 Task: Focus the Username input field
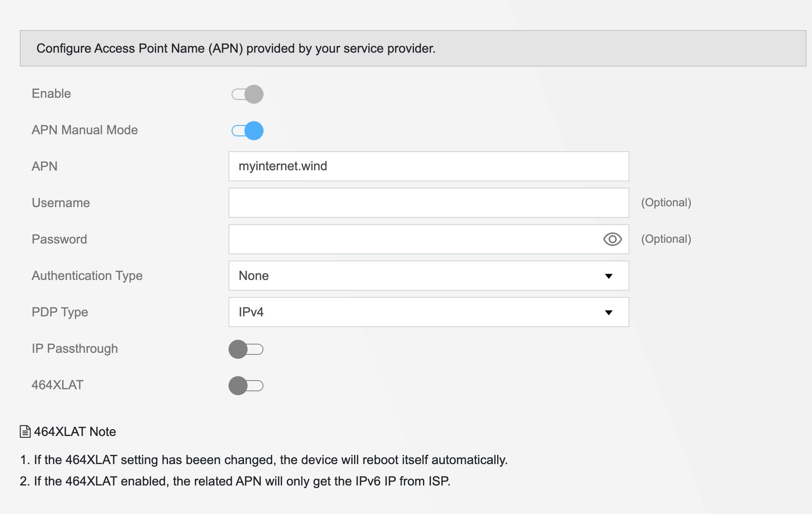[x=429, y=203]
